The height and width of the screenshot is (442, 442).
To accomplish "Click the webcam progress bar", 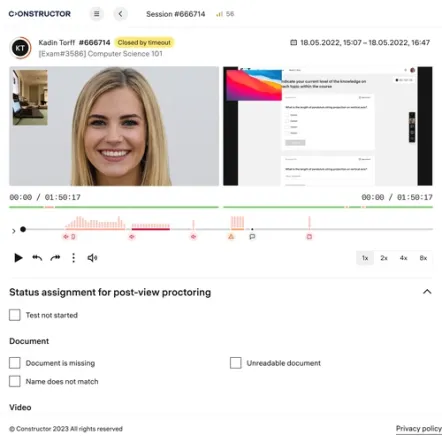I will tap(114, 207).
